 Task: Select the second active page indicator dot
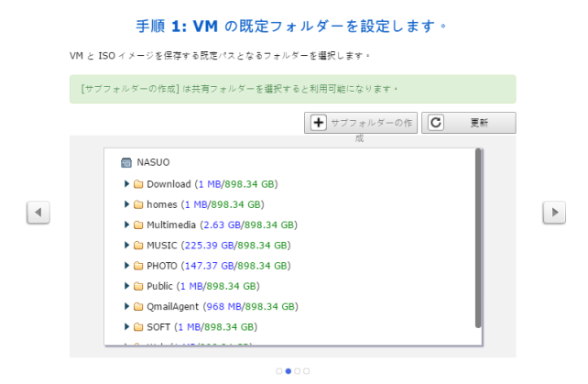(x=288, y=371)
